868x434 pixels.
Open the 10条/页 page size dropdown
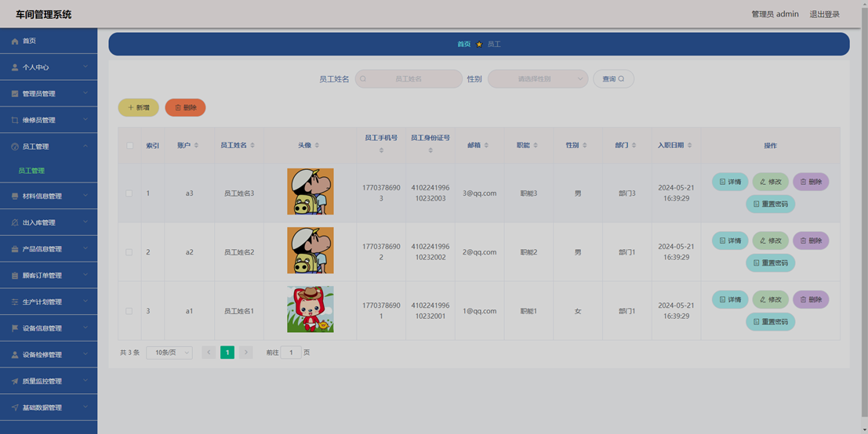(x=169, y=353)
